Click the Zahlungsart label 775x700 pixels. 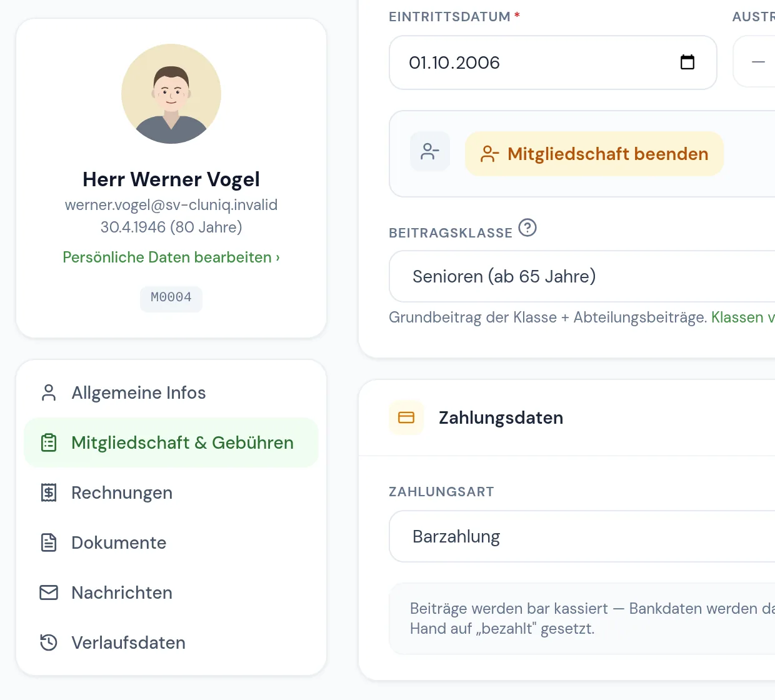click(441, 492)
